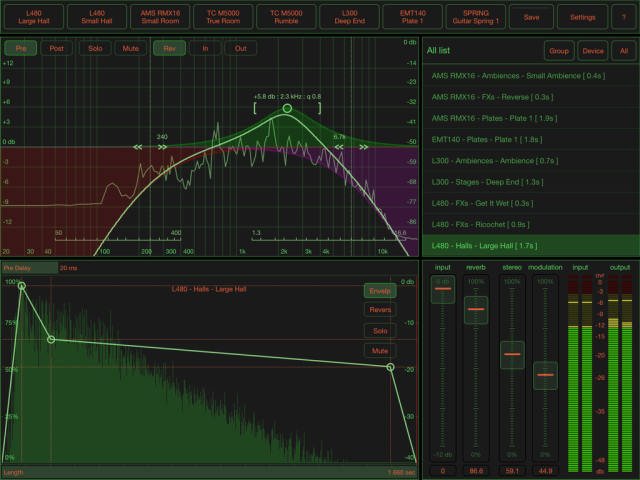Toggle the Post EQ mode

56,48
